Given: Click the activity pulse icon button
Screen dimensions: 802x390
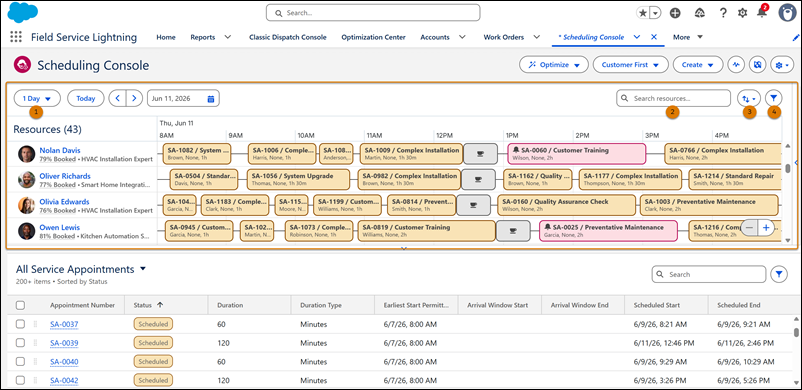Looking at the screenshot, I should click(x=736, y=65).
